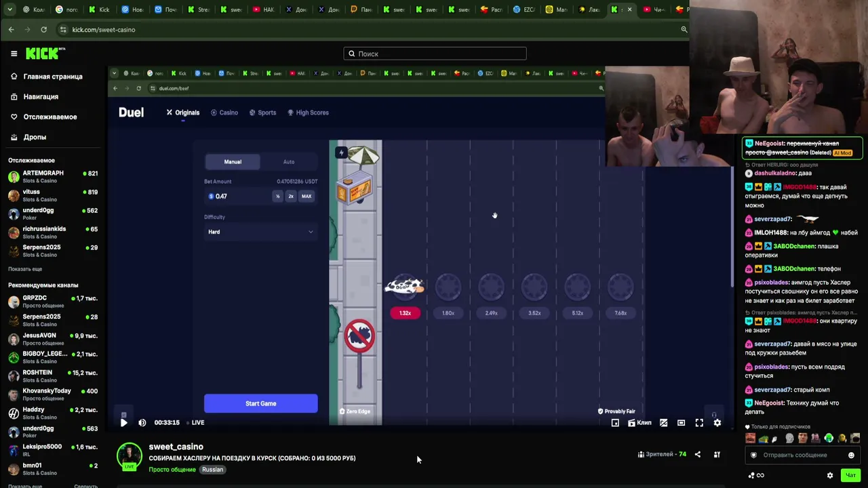Toggle theater mode
Screen dimensions: 868x488
click(681, 422)
